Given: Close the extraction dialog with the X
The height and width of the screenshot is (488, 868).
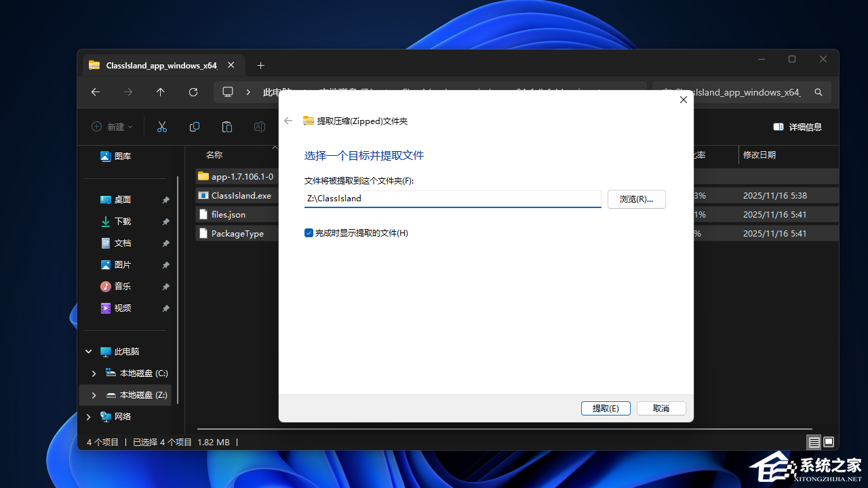Looking at the screenshot, I should pyautogui.click(x=684, y=100).
